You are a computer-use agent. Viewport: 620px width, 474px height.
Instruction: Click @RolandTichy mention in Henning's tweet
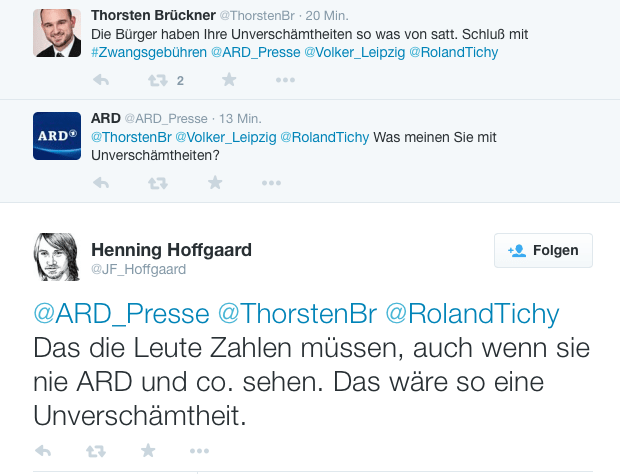tap(472, 314)
